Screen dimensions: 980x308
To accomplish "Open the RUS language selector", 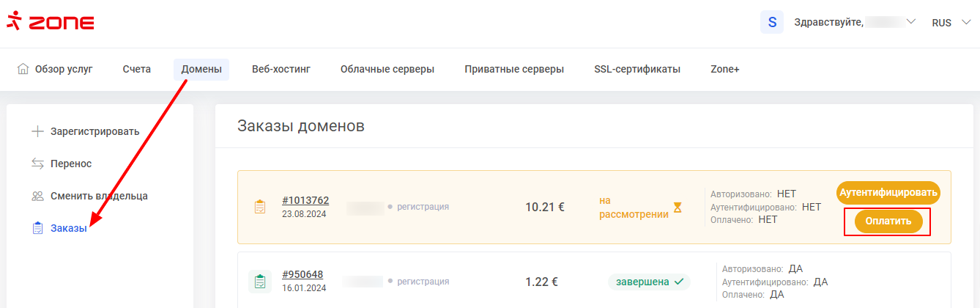I will (x=951, y=23).
